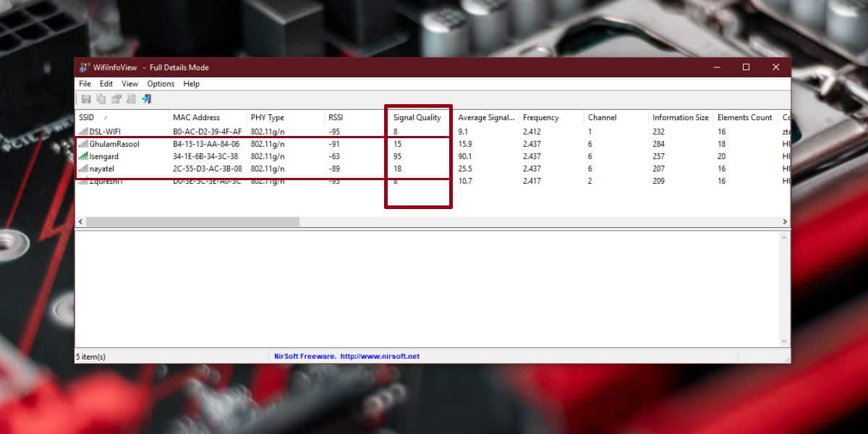
Task: Open the Help menu
Action: (x=191, y=83)
